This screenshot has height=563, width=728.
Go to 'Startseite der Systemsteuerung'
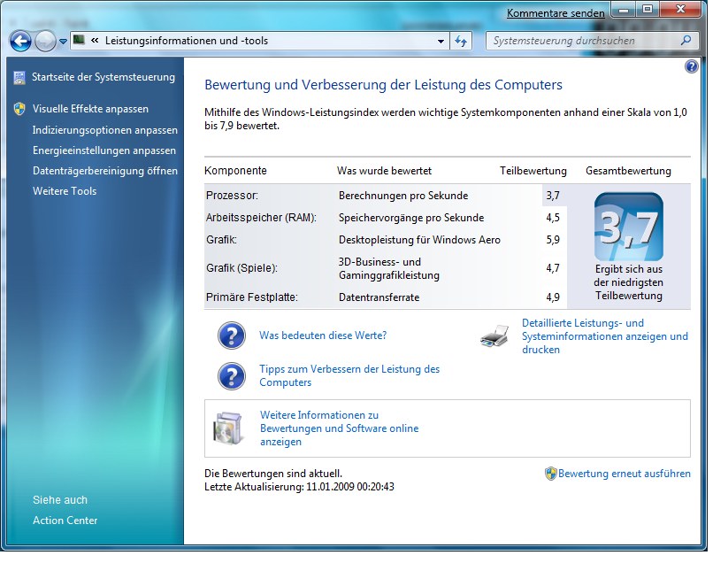pyautogui.click(x=103, y=77)
